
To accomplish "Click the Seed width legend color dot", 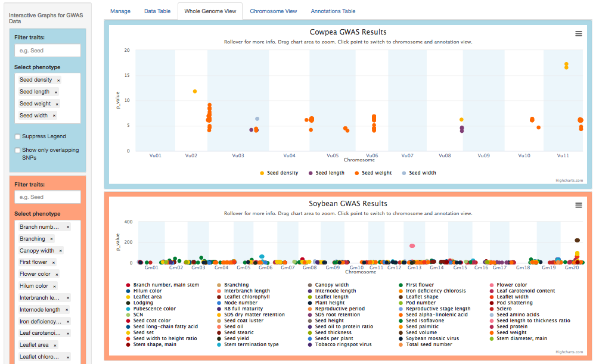I will pos(404,173).
